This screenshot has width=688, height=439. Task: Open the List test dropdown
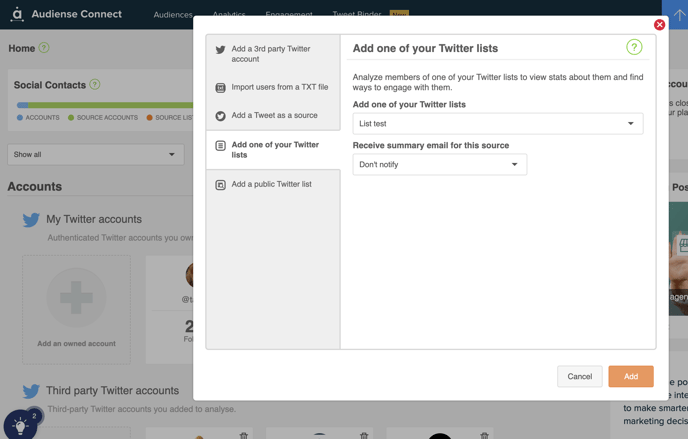(x=498, y=124)
